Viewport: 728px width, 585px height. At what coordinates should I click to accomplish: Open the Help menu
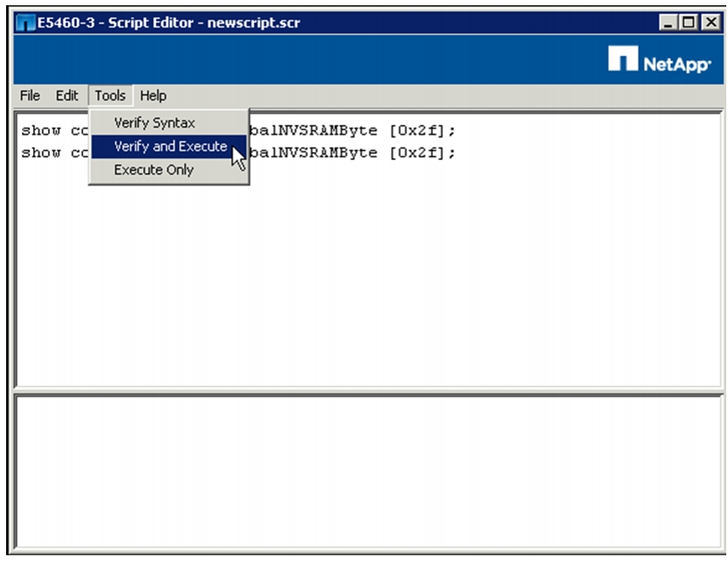153,95
